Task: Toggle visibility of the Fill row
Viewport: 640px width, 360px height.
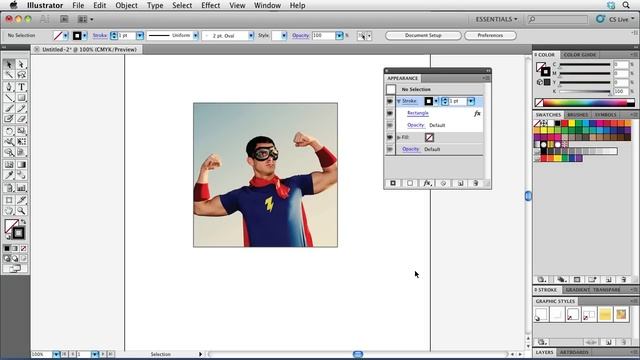Action: (390, 137)
